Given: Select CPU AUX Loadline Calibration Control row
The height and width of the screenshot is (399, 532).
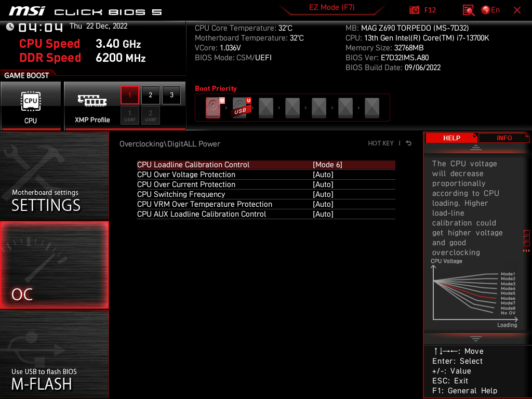Looking at the screenshot, I should pyautogui.click(x=266, y=214).
